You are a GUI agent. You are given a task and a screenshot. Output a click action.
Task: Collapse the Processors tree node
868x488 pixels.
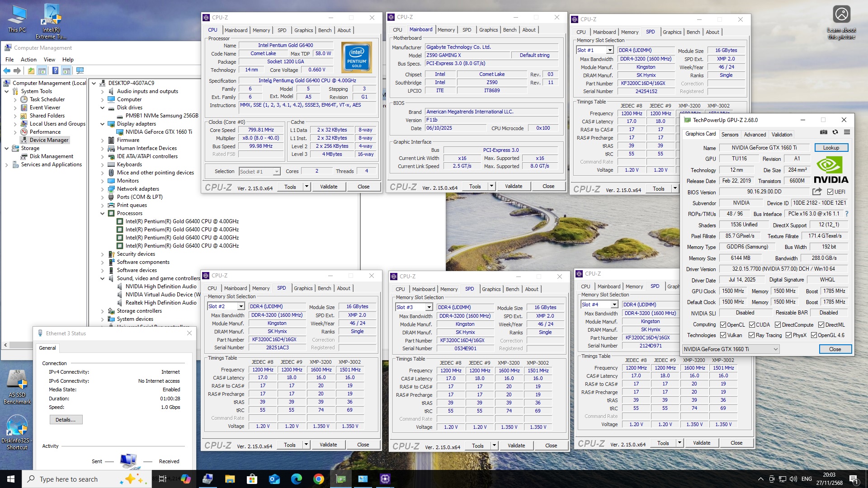103,213
